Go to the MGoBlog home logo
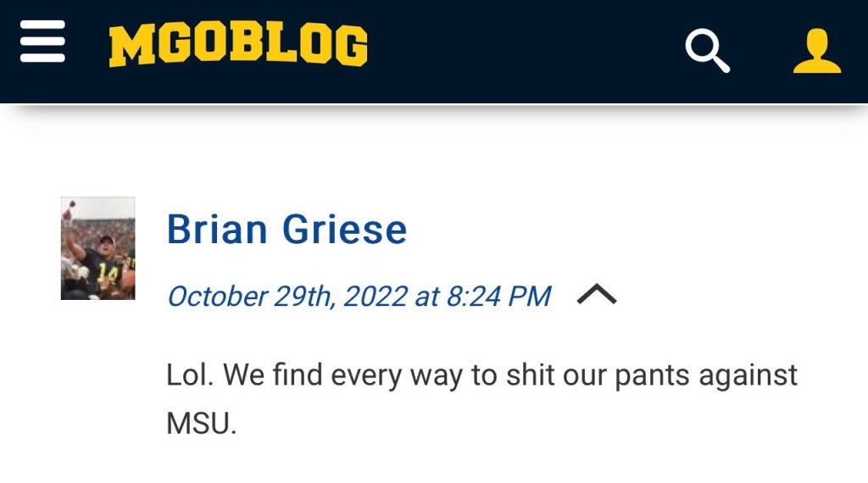The width and height of the screenshot is (868, 483). [x=238, y=46]
